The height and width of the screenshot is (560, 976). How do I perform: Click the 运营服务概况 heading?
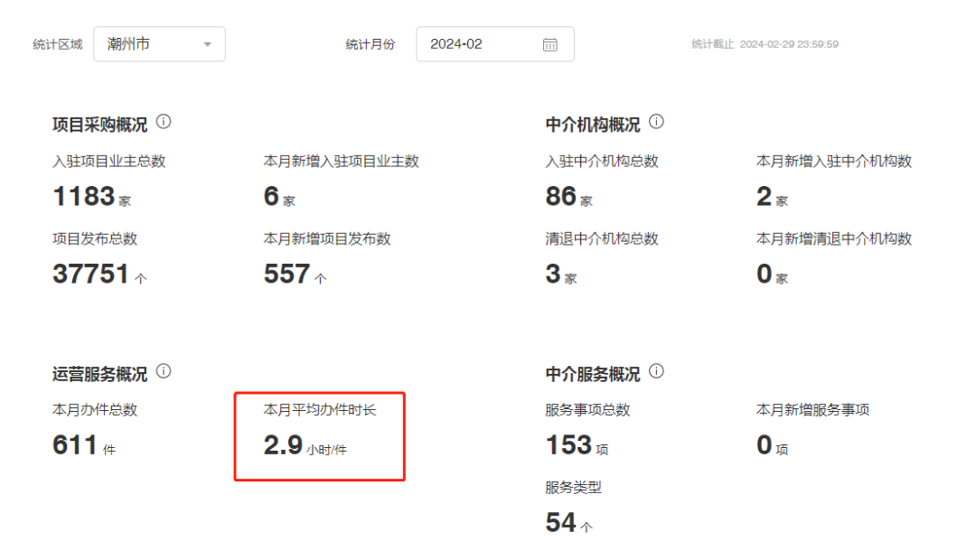coord(99,374)
